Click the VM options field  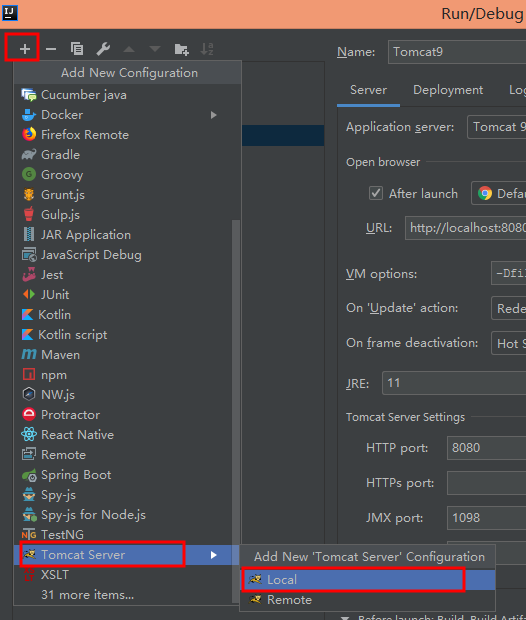509,273
